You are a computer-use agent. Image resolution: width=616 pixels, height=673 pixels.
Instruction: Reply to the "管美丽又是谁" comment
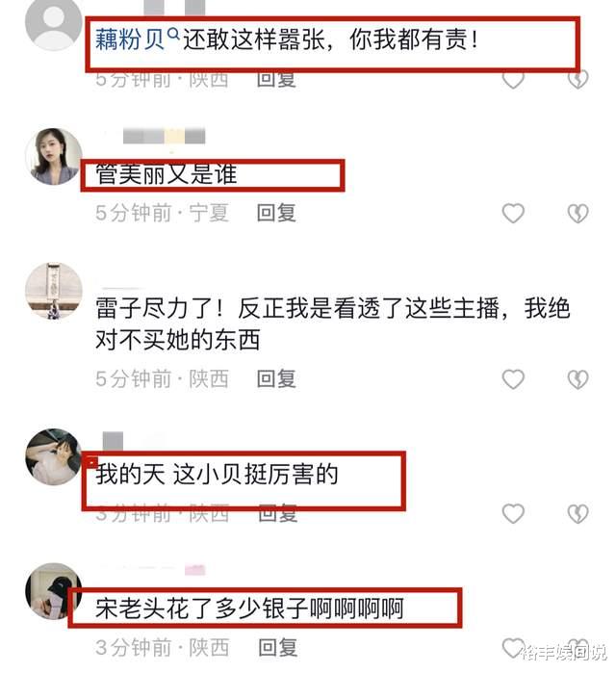click(x=276, y=214)
